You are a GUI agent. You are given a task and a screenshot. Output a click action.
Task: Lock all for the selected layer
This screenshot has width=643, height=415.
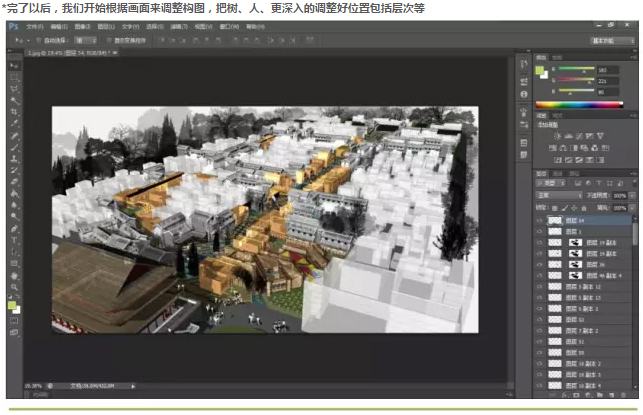click(584, 208)
